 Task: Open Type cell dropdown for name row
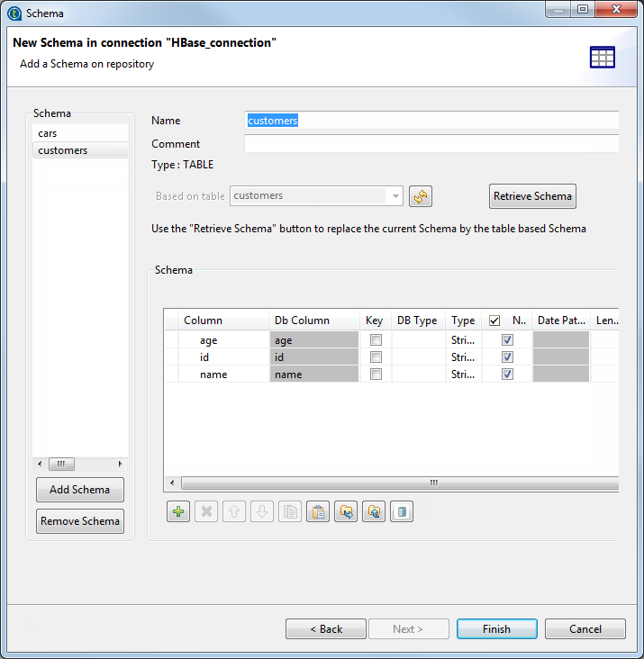pos(463,375)
